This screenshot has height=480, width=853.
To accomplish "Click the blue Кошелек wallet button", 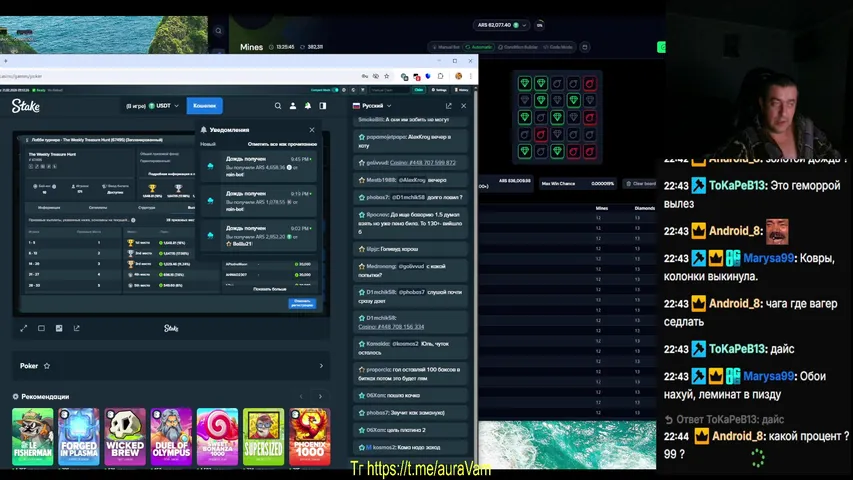I will [x=204, y=105].
